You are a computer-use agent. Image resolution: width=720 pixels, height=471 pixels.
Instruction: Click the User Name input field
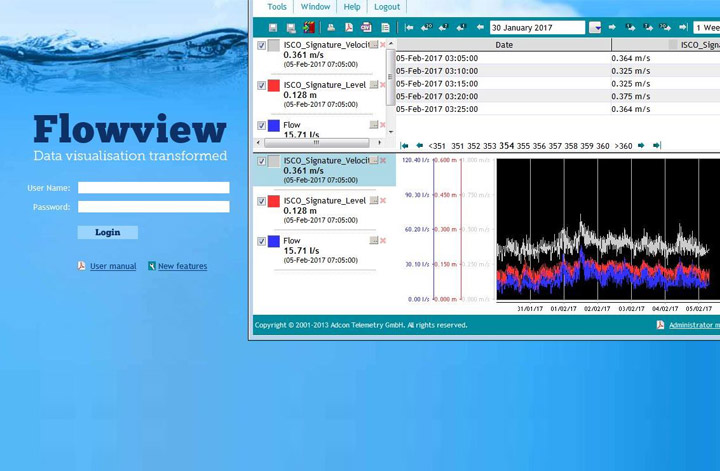tap(153, 187)
